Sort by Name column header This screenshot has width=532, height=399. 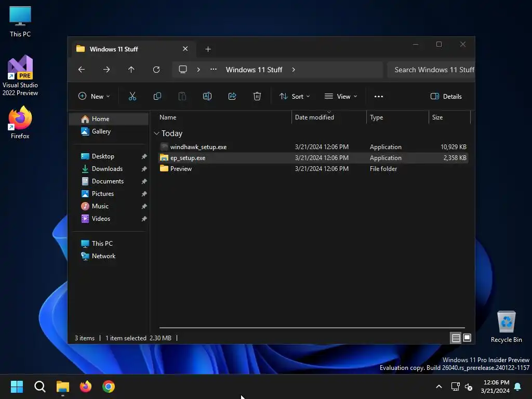[x=224, y=117]
